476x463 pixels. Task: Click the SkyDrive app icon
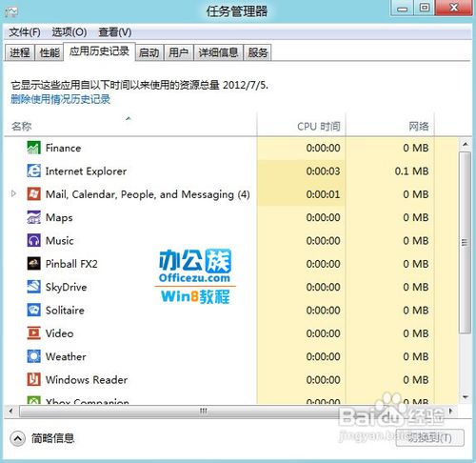[33, 287]
